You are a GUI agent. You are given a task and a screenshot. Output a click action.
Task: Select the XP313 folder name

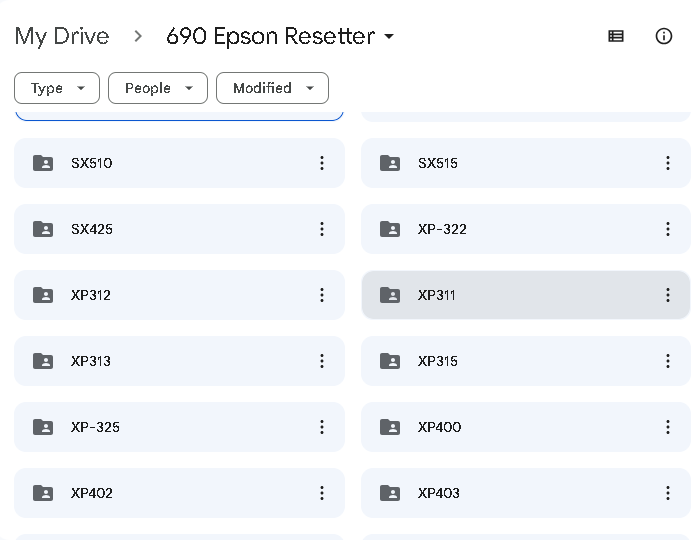point(91,361)
